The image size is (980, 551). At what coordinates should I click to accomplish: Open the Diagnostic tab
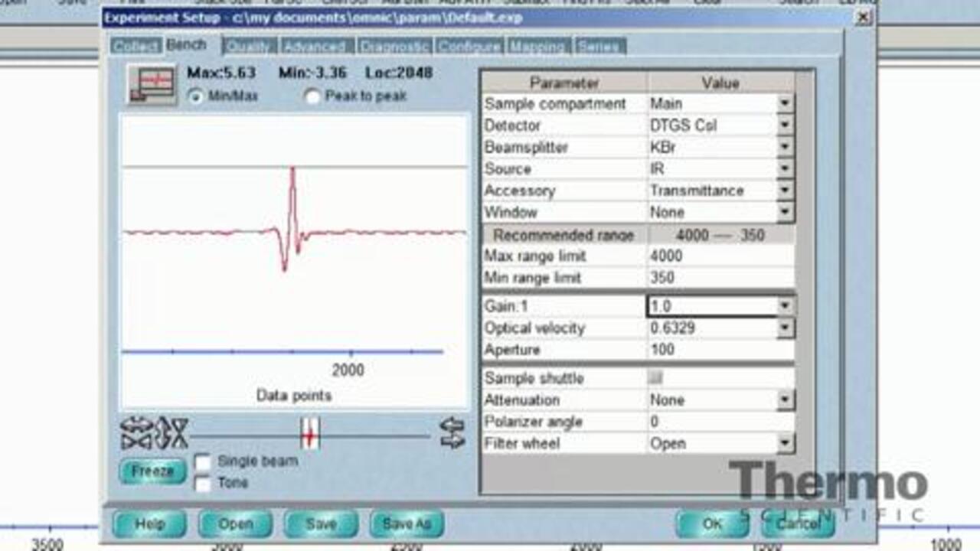pyautogui.click(x=395, y=47)
